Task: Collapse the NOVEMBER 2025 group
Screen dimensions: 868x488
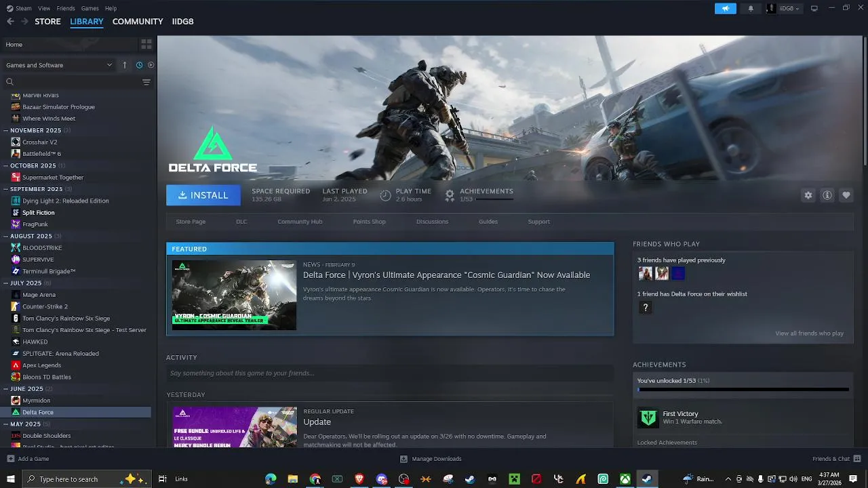Action: point(6,130)
